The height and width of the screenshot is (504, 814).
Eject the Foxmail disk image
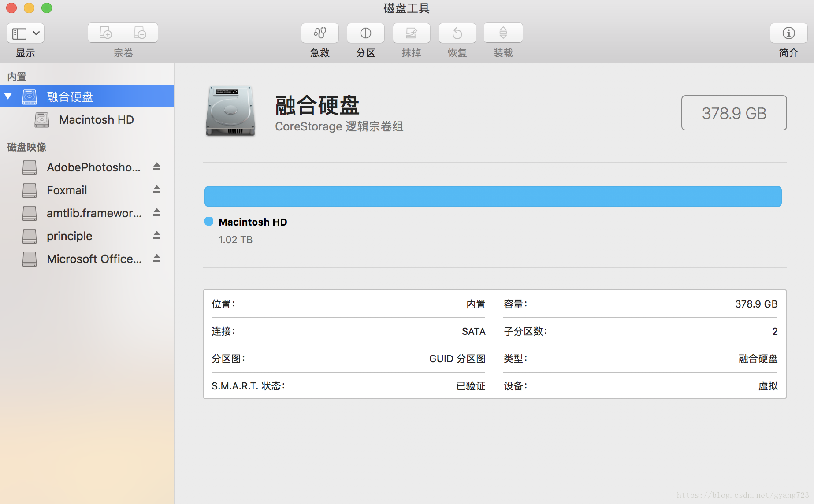(157, 189)
